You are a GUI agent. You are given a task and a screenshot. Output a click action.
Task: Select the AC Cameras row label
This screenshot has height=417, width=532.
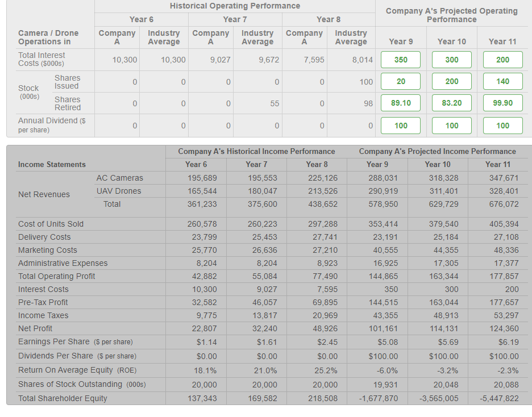[x=119, y=178]
